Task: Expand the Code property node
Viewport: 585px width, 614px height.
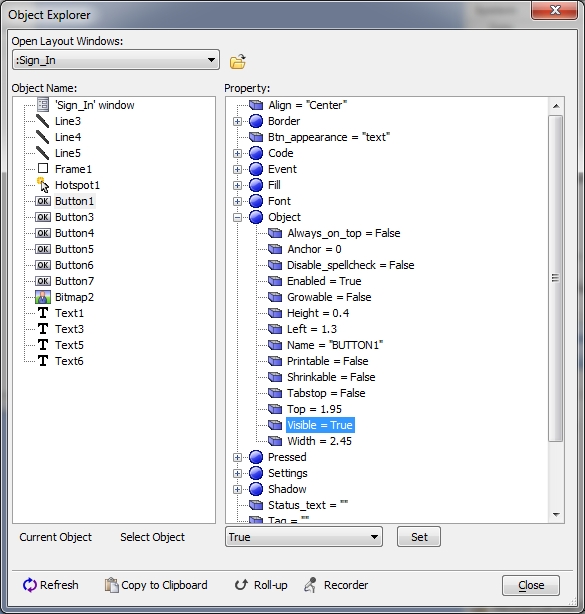Action: tap(237, 154)
